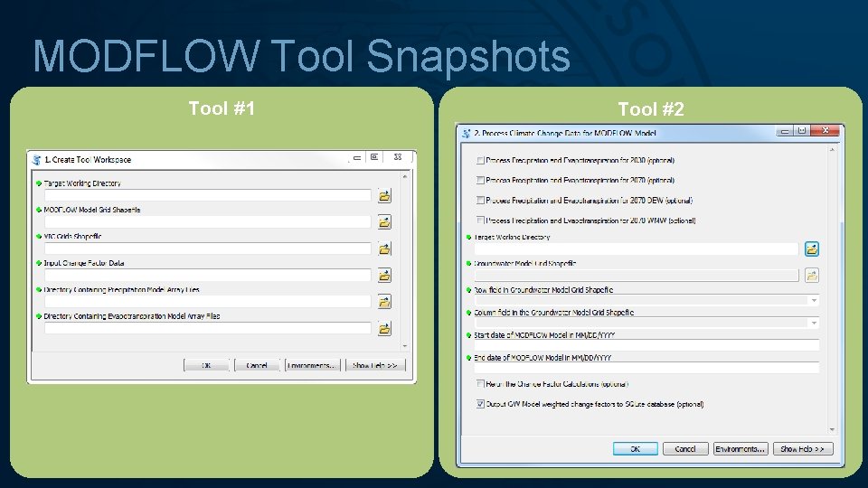Browse for VIC Grids Shapefile

click(384, 249)
